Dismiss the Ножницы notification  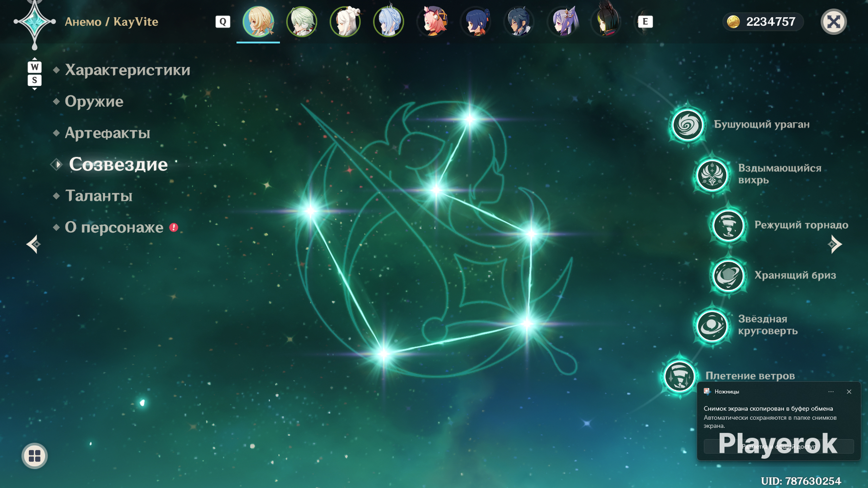[849, 391]
